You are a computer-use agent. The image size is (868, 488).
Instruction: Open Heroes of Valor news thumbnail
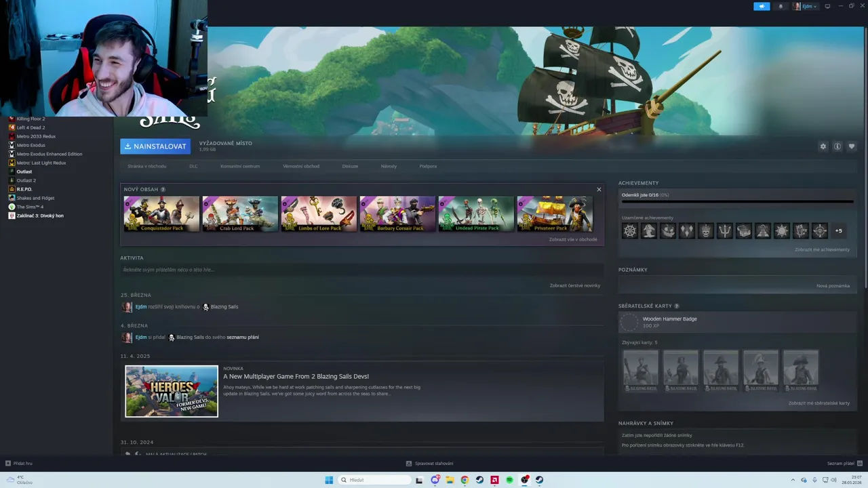click(172, 391)
